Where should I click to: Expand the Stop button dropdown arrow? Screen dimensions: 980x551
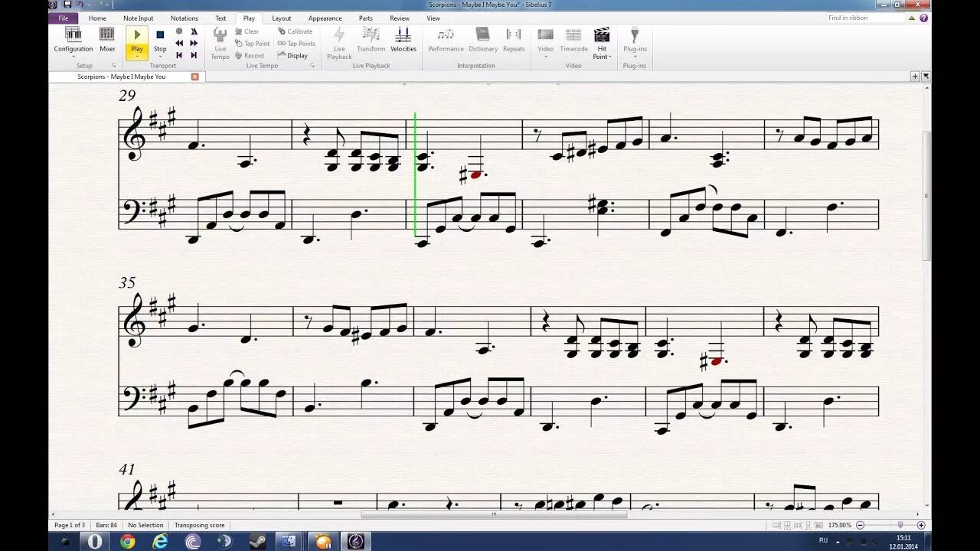tap(160, 57)
